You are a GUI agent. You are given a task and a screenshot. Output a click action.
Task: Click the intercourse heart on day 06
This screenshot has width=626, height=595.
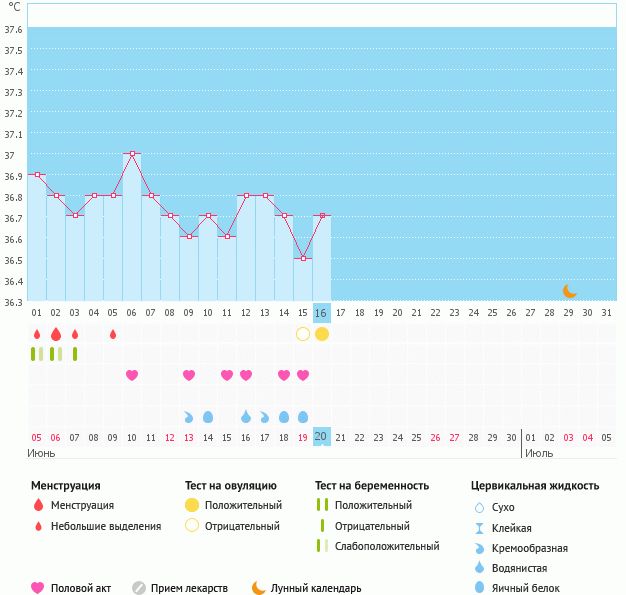point(132,375)
